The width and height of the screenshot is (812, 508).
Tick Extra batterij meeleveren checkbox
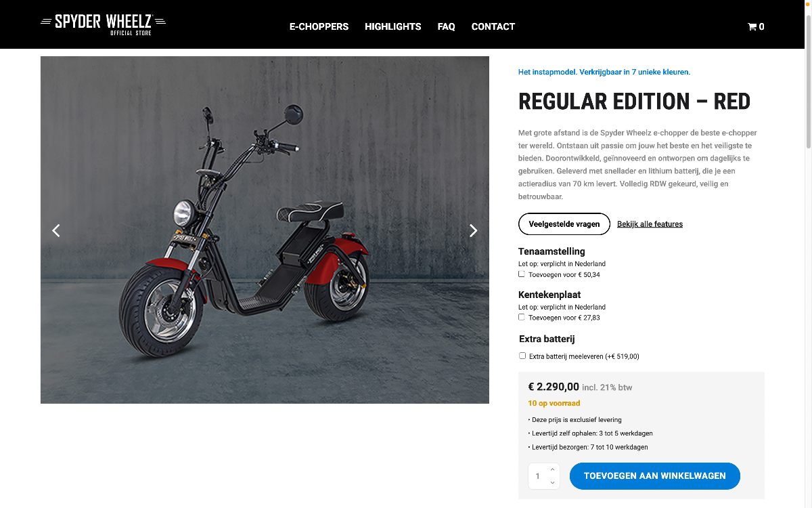(522, 356)
